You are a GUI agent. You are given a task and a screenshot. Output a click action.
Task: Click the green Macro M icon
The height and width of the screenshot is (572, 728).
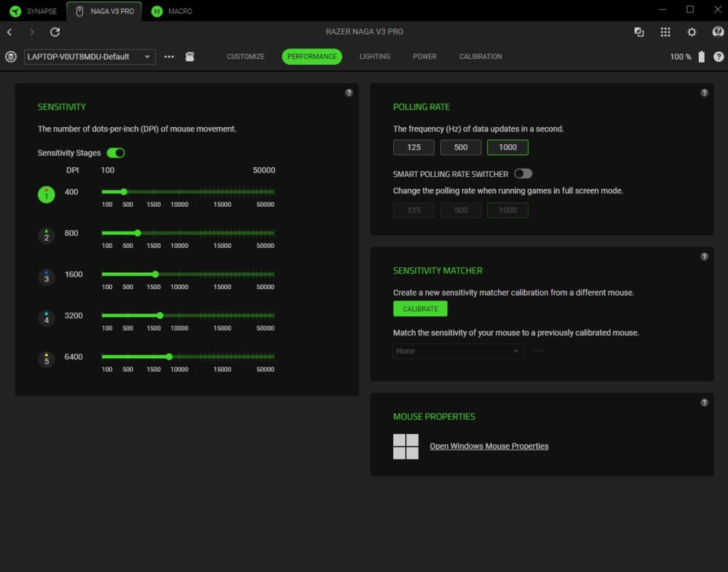click(157, 11)
